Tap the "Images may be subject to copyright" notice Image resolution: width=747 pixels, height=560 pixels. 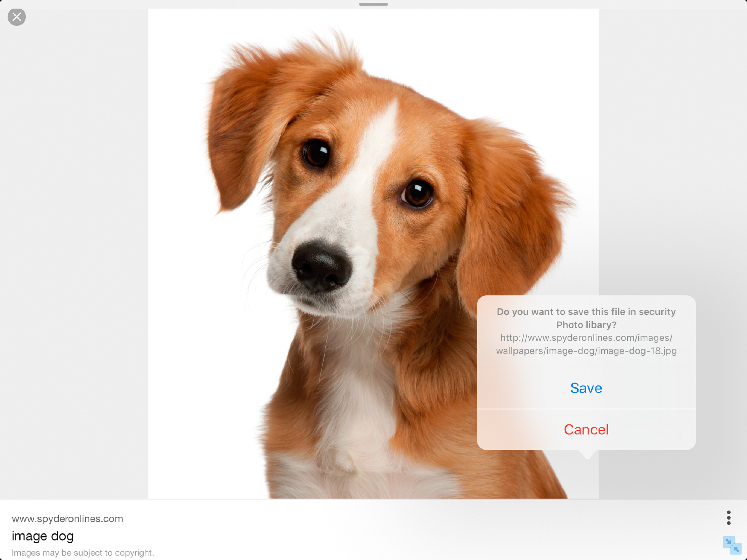(x=83, y=553)
